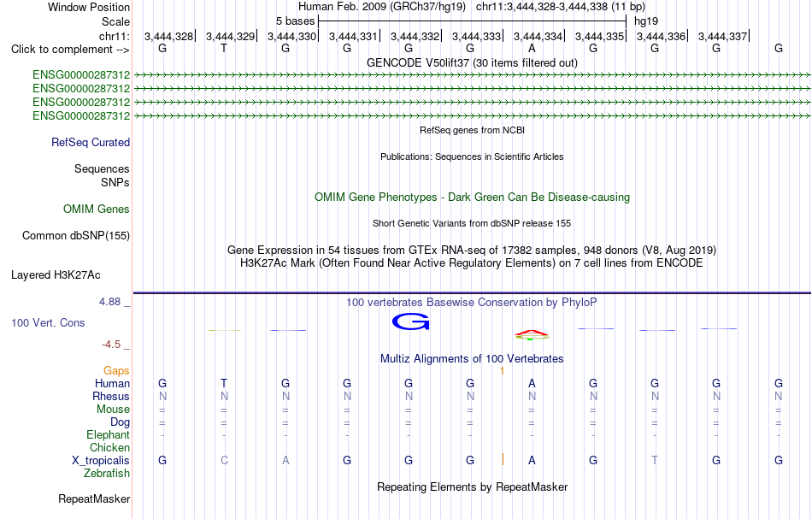Click the Rhesus species label
812x519 pixels.
click(x=111, y=396)
